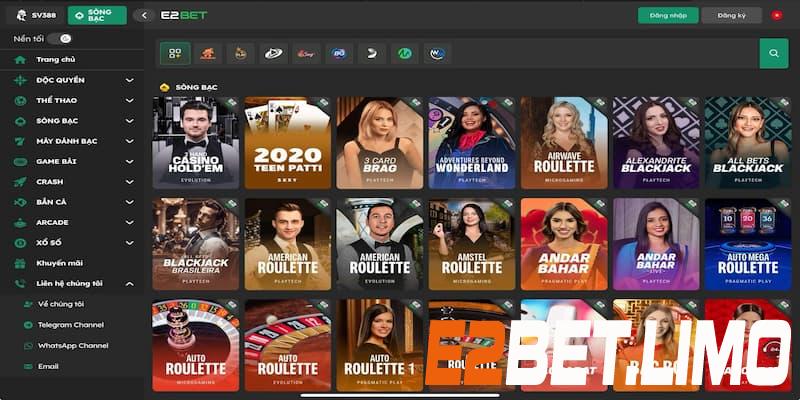Click the Game bài cards icon

(x=20, y=161)
